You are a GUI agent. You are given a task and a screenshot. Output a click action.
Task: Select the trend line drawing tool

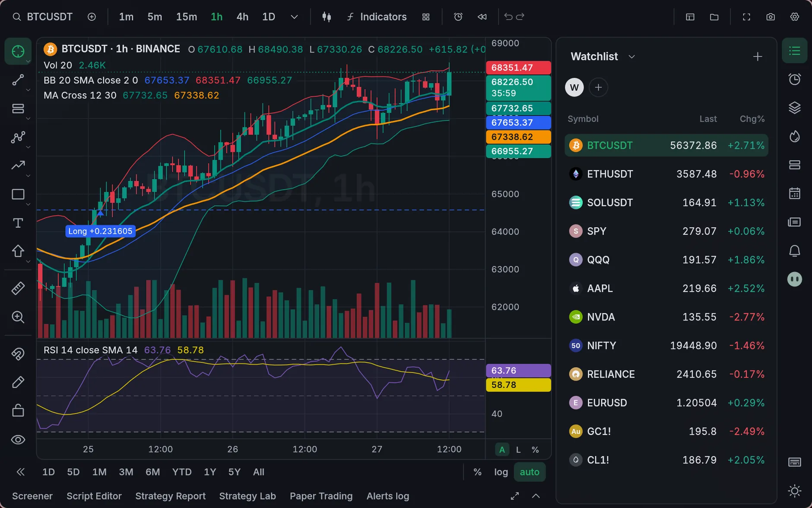pos(18,80)
